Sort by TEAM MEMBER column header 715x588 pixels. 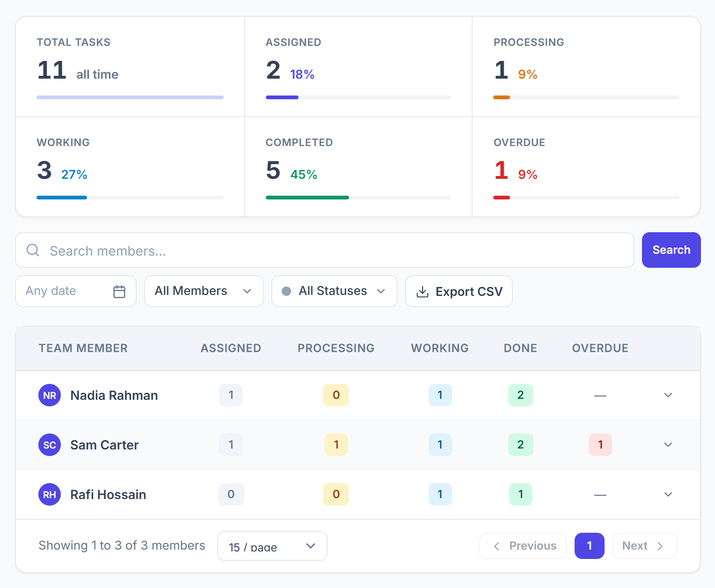[x=83, y=348]
